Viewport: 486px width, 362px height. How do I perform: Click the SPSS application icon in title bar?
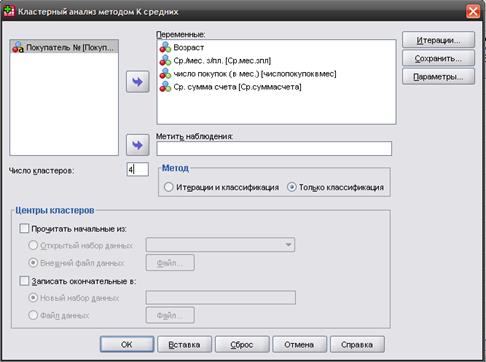pyautogui.click(x=9, y=11)
